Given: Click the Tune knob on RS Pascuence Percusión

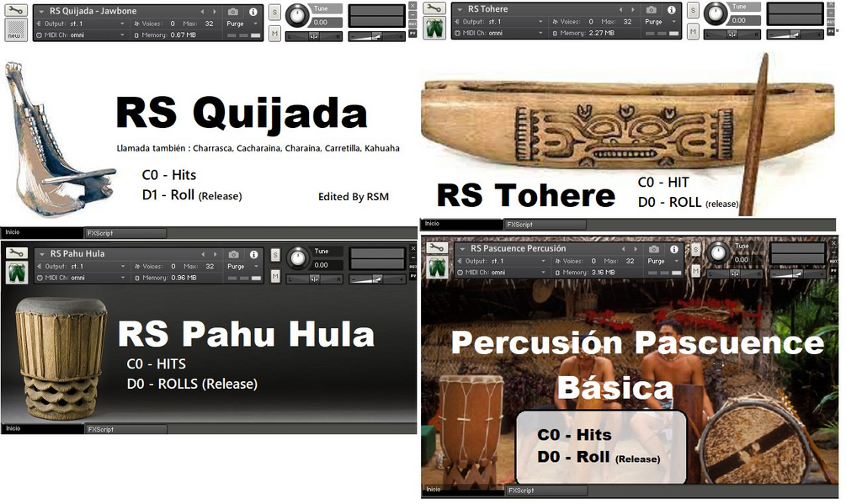Looking at the screenshot, I should 717,254.
